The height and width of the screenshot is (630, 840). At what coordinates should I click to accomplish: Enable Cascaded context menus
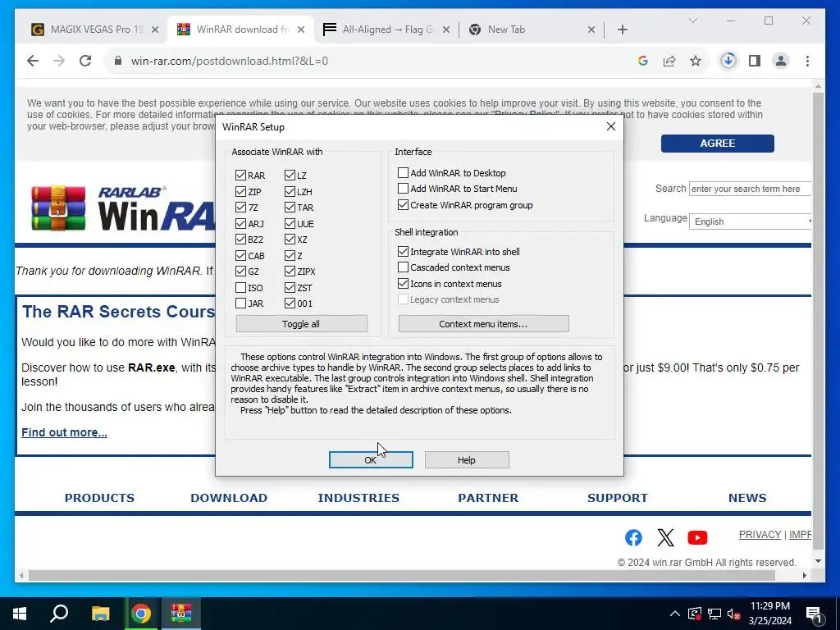403,267
